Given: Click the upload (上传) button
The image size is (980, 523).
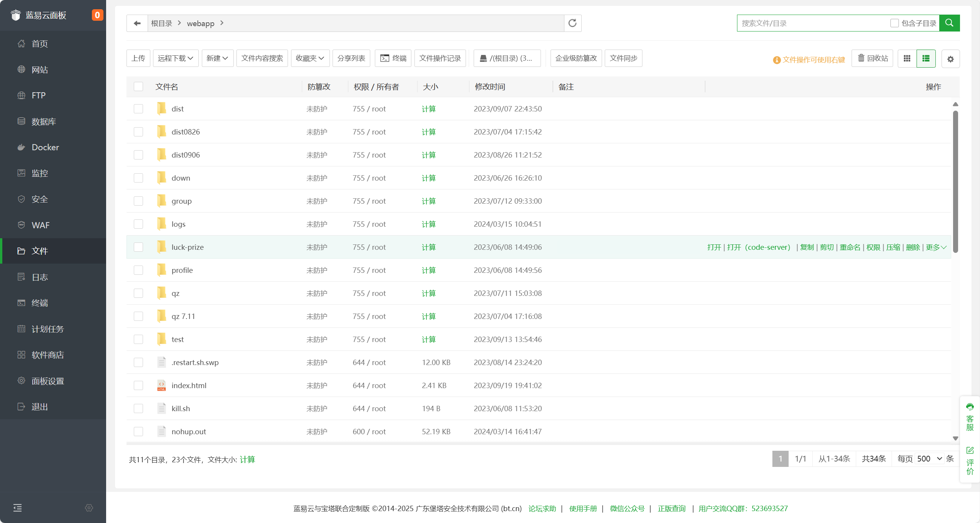Looking at the screenshot, I should [x=138, y=58].
